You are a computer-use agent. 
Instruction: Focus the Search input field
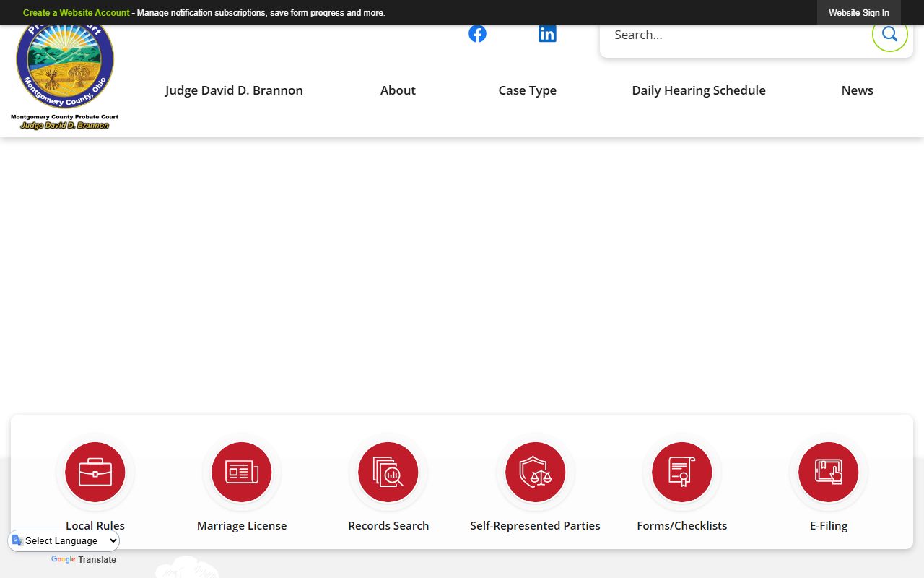[733, 35]
